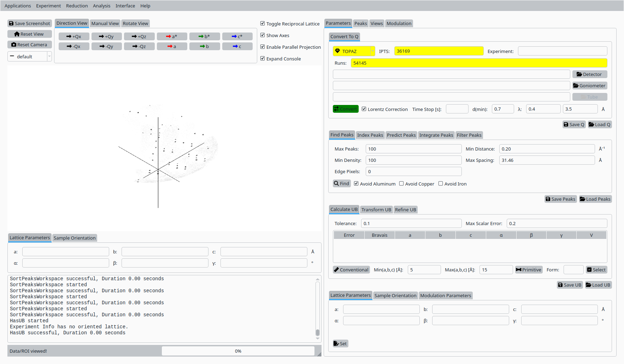Switch to the Index Peaks tab
This screenshot has height=364, width=624.
coord(370,135)
